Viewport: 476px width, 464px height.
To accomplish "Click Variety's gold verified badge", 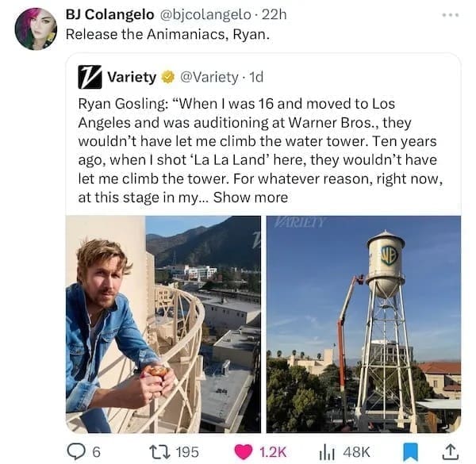I will coord(167,77).
